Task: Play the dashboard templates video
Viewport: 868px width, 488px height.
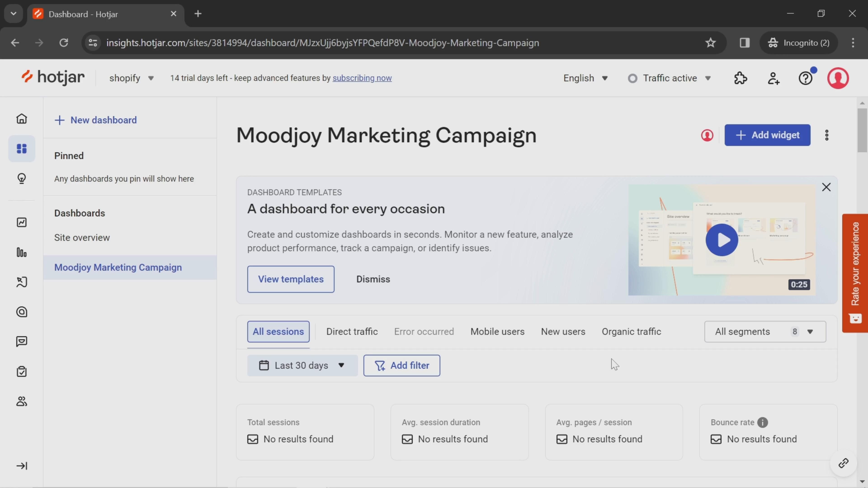Action: [x=722, y=240]
